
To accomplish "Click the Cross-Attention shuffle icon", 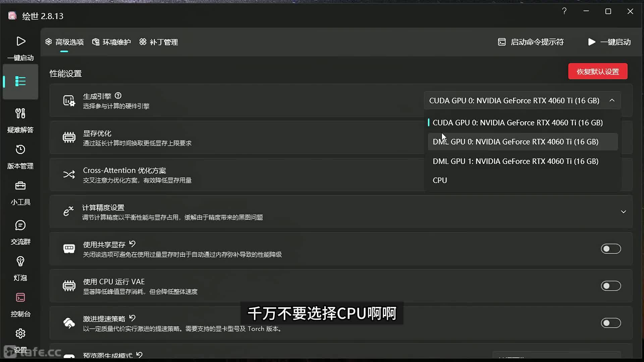I will (x=69, y=175).
